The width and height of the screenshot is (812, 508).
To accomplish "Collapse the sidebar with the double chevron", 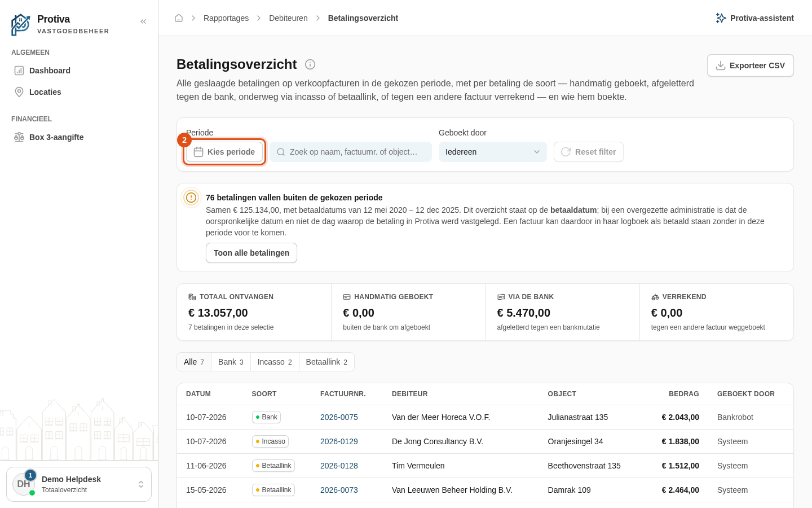I will coord(143,21).
